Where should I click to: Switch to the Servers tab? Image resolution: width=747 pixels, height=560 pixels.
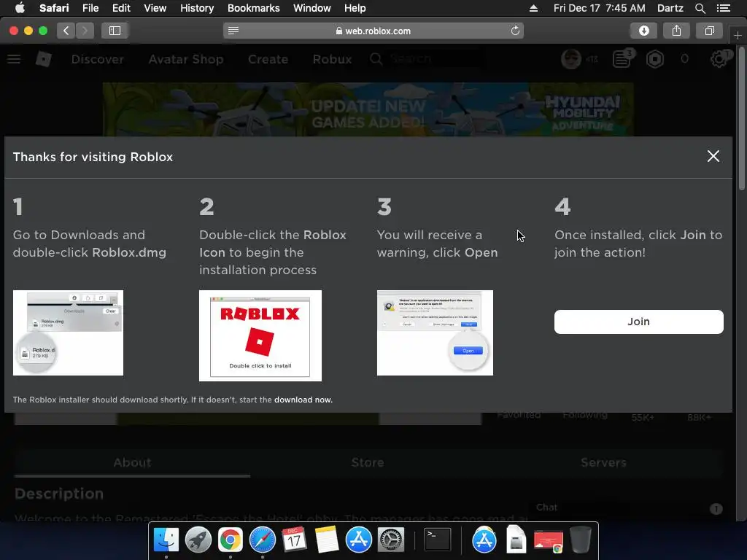pyautogui.click(x=603, y=462)
